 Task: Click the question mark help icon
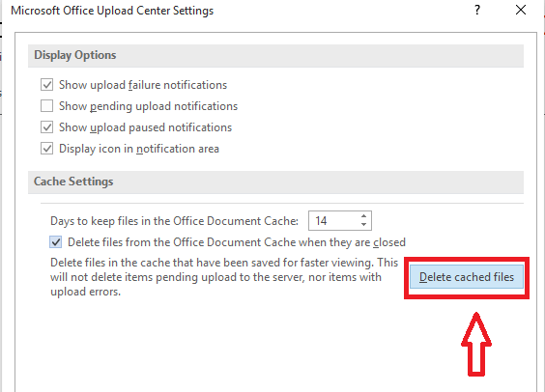click(x=477, y=10)
